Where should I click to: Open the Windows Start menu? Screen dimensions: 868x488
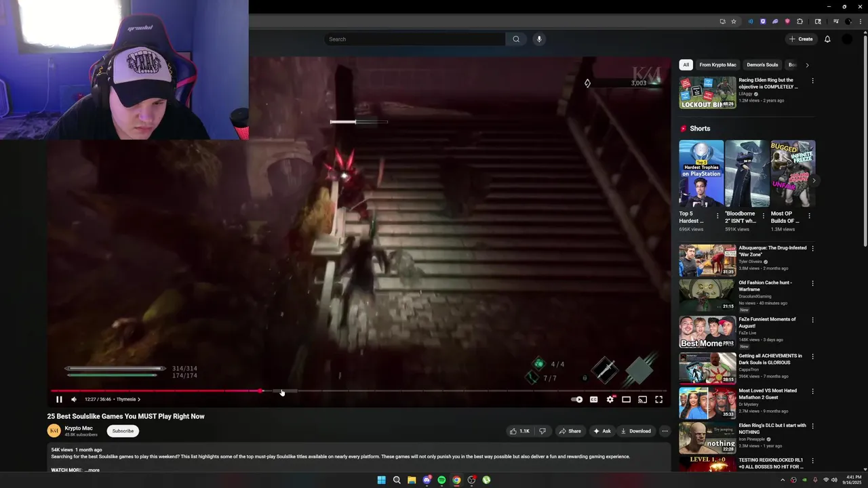point(381,480)
